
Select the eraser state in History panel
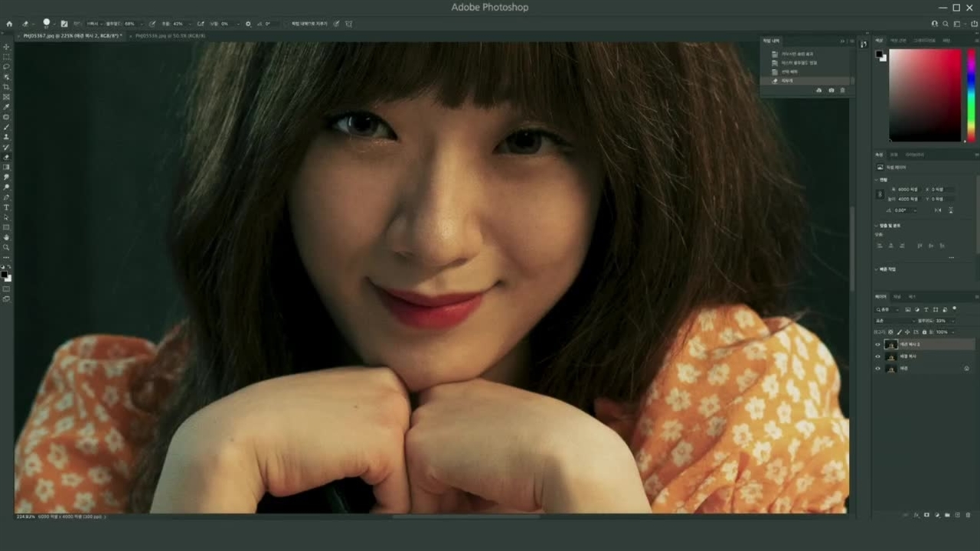point(789,80)
